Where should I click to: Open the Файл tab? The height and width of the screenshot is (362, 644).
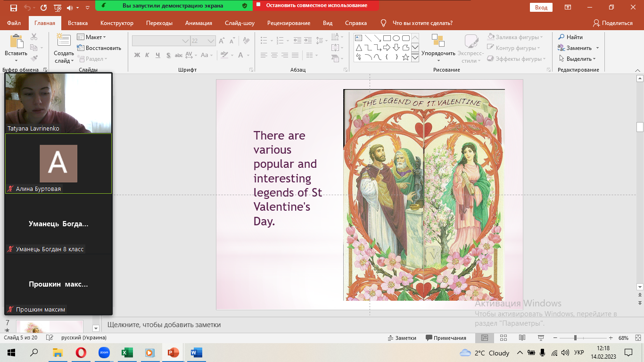[x=14, y=23]
